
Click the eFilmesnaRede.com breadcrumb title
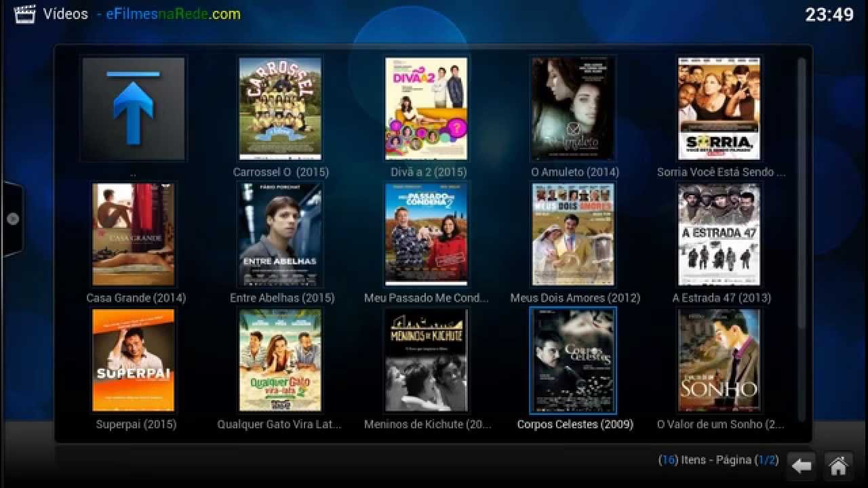tap(173, 14)
